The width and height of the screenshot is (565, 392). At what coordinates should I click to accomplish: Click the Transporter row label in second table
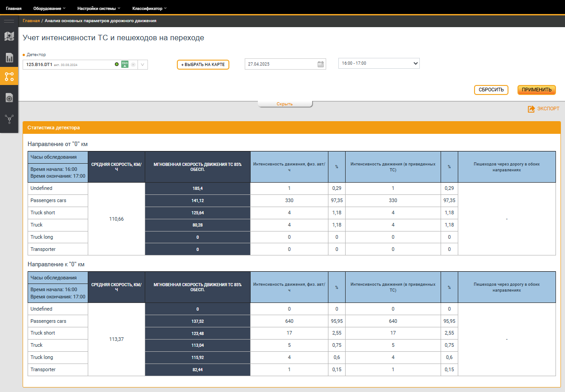43,369
